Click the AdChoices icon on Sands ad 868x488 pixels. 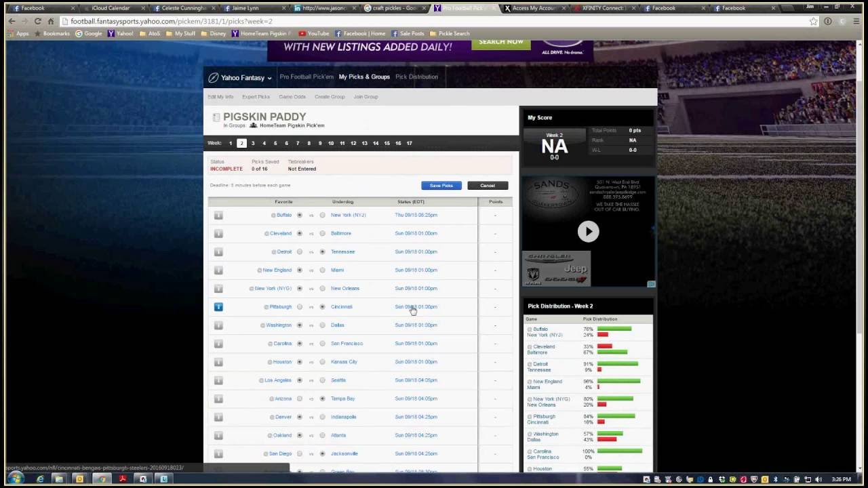pyautogui.click(x=651, y=284)
